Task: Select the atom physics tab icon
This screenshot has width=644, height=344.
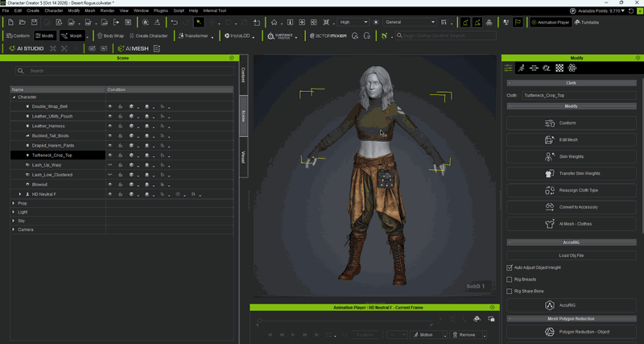Action: tap(572, 68)
